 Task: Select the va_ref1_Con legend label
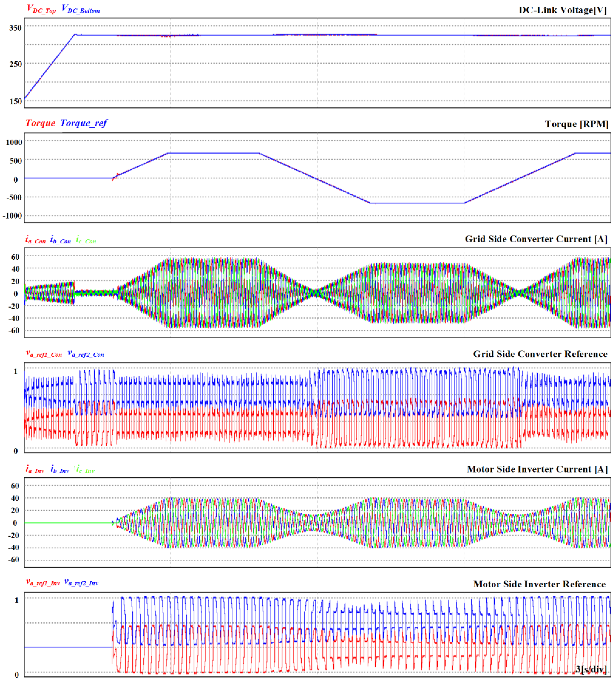pyautogui.click(x=44, y=354)
